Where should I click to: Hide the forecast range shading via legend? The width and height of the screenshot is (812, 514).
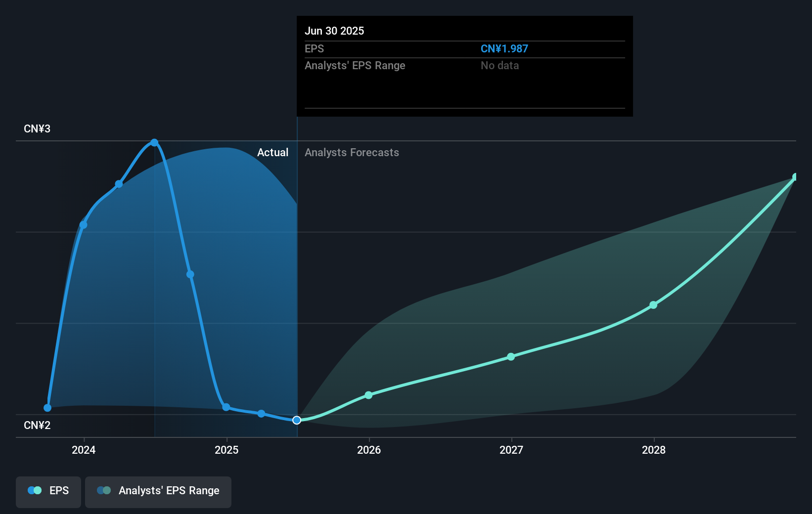158,492
